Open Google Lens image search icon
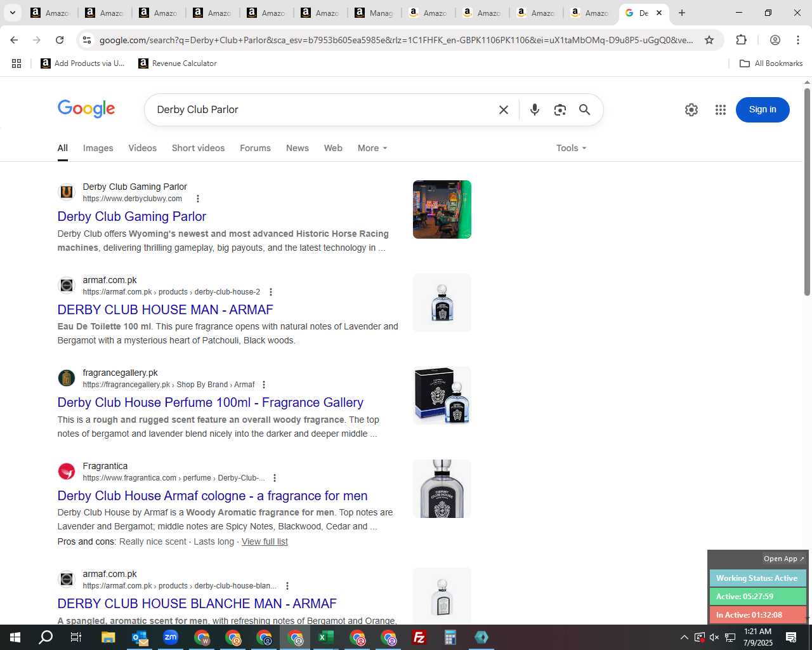The image size is (812, 650). tap(560, 110)
